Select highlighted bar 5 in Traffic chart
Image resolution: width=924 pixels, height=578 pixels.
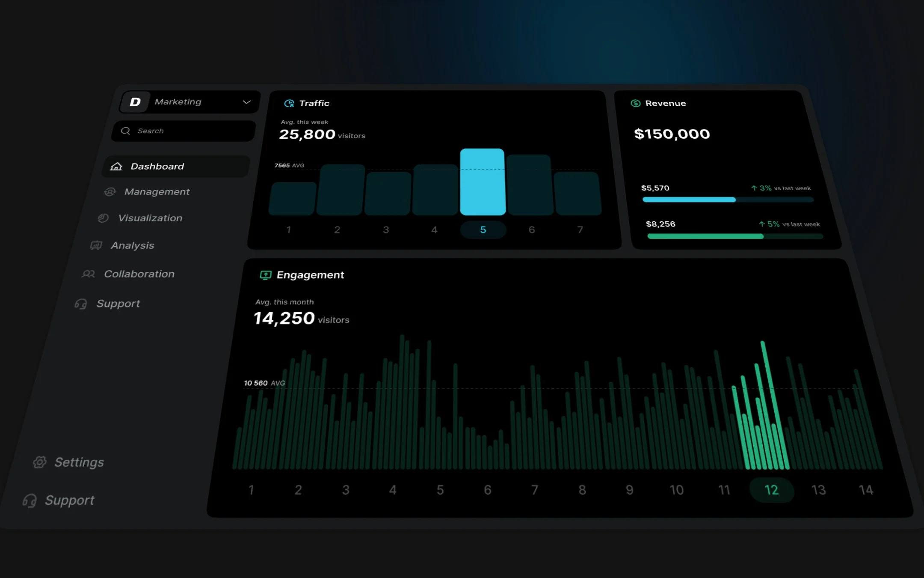tap(483, 182)
